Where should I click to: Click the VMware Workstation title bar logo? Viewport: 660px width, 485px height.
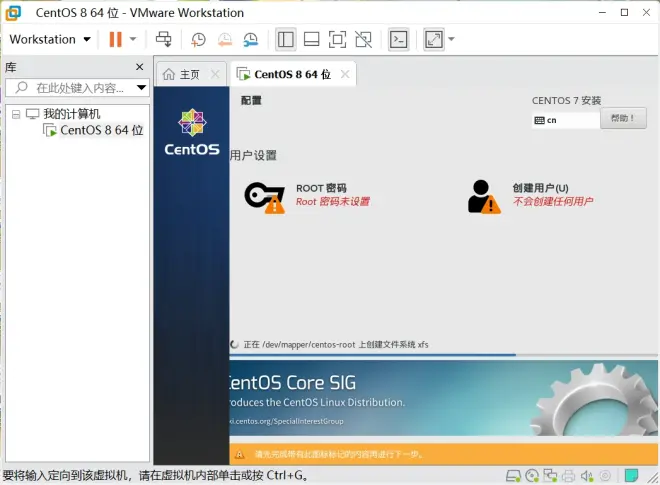[13, 13]
